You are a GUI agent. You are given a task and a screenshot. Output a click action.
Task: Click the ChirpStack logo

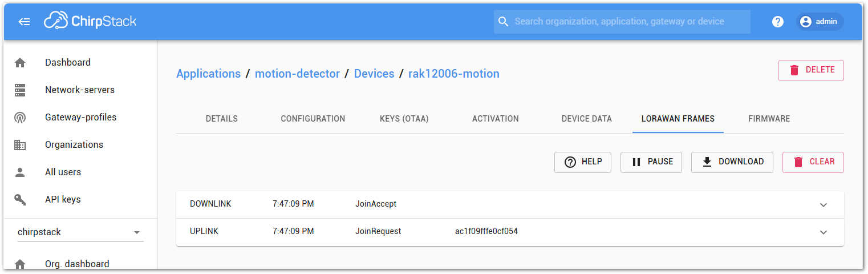(x=90, y=22)
